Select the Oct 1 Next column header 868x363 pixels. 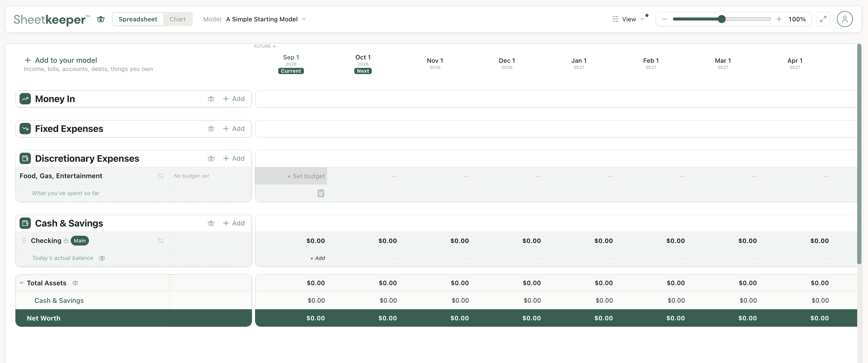pyautogui.click(x=363, y=64)
